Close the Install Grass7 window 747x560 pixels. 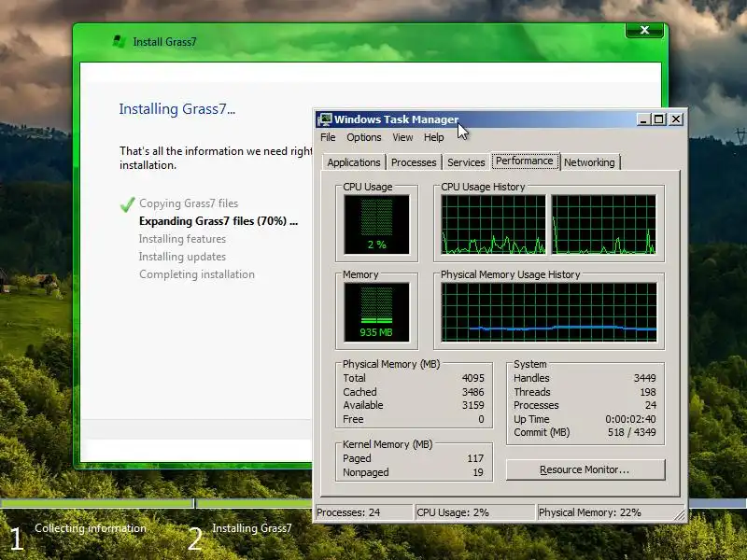(x=644, y=30)
